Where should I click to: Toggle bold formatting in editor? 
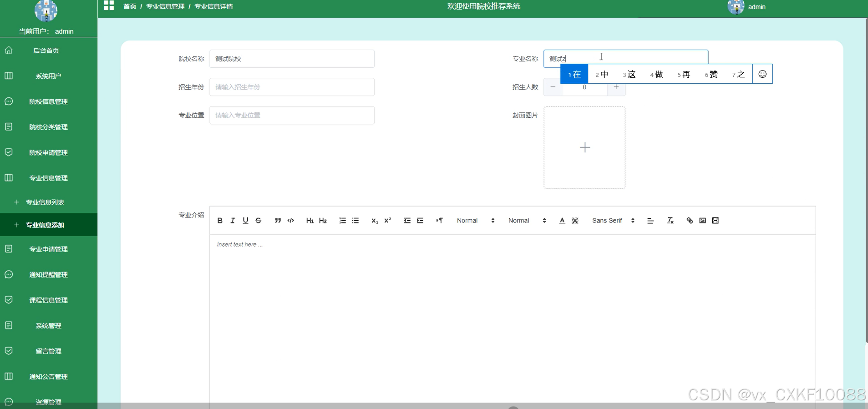pyautogui.click(x=220, y=221)
